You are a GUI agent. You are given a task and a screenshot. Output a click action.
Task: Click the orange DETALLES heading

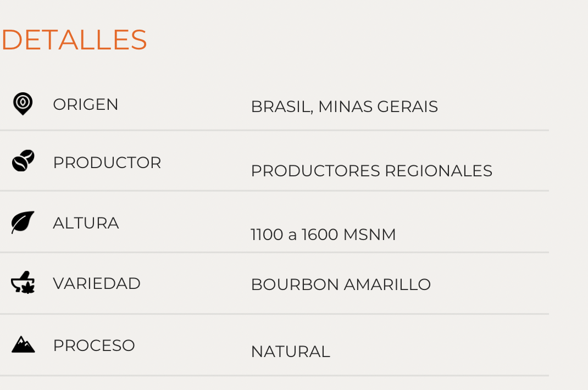point(74,40)
